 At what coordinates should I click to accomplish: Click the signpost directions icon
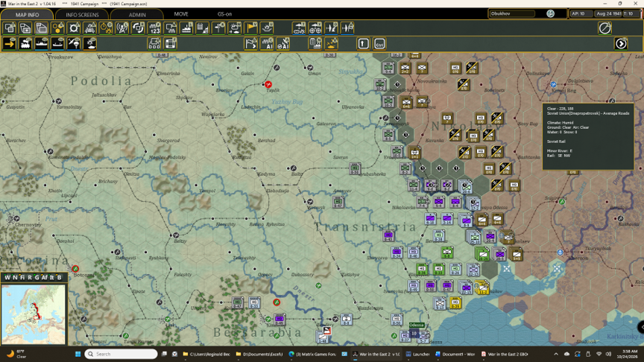coord(218,28)
